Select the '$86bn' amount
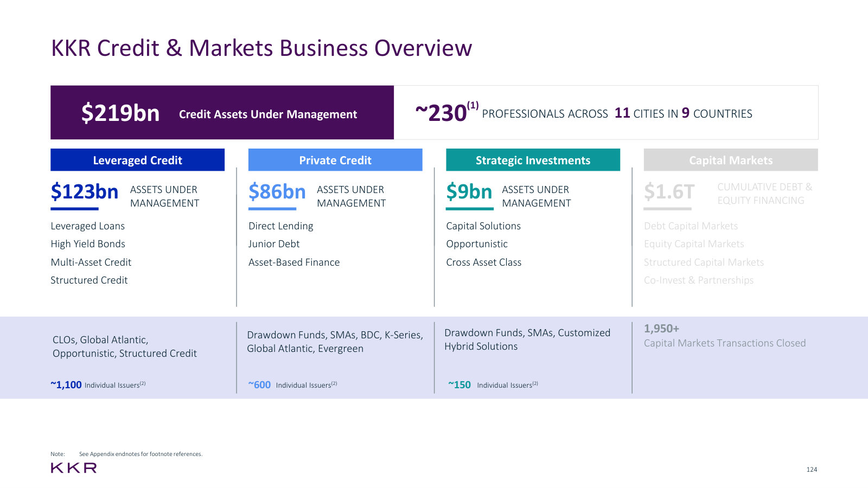The width and height of the screenshot is (868, 488). [x=277, y=192]
